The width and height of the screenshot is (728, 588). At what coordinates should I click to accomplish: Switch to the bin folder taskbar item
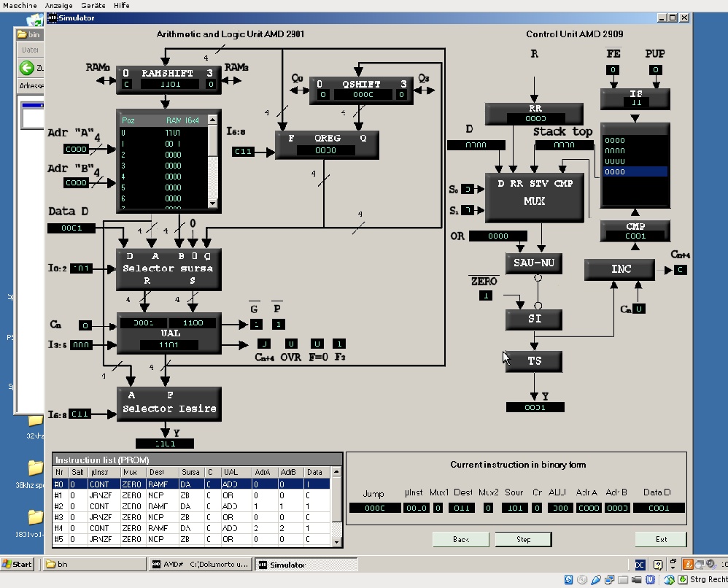pos(95,565)
